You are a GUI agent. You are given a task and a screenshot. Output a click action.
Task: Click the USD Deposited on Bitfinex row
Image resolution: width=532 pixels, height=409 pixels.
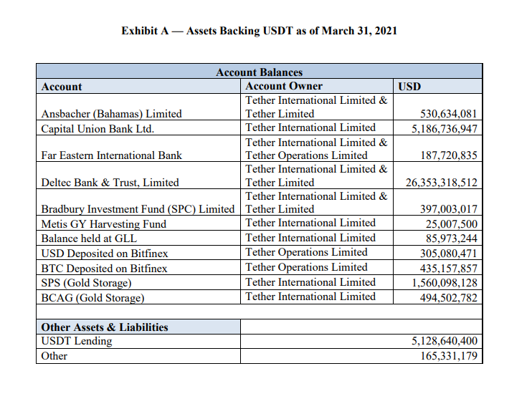104,253
